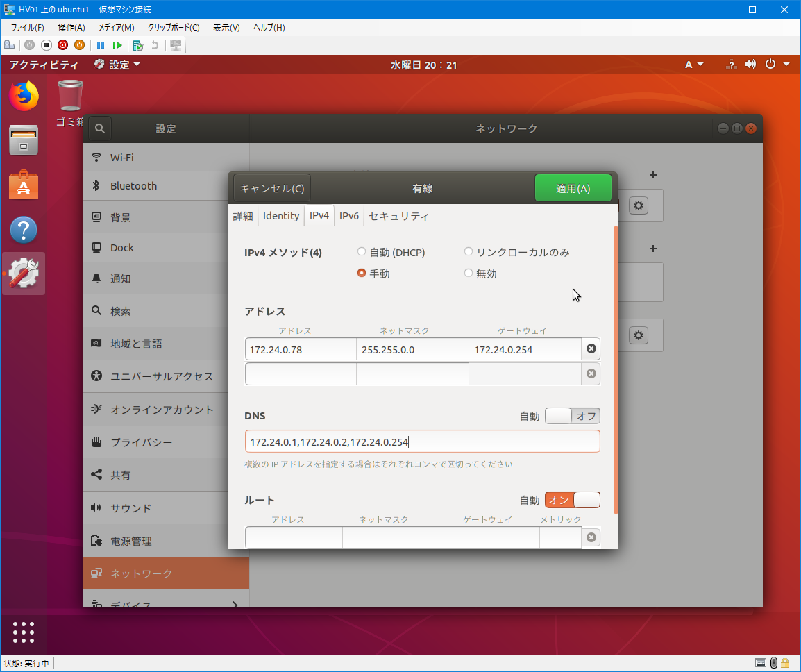
Task: Switch to the IPv6 tab
Action: [x=348, y=216]
